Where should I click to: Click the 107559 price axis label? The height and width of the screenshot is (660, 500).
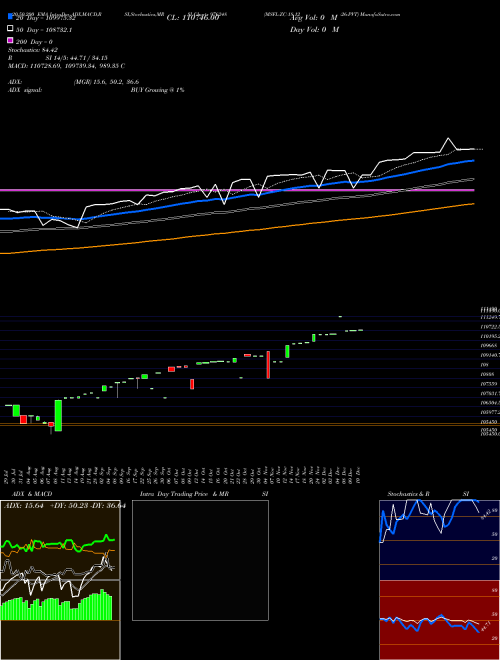click(x=489, y=384)
